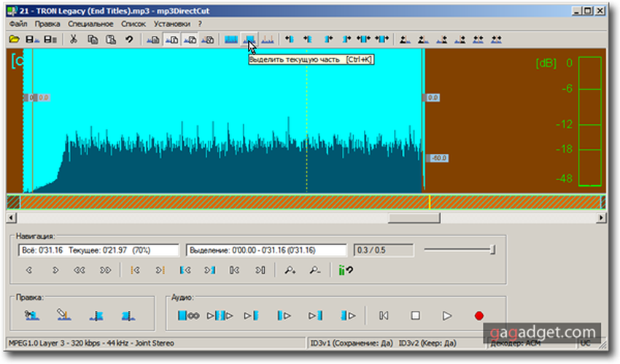Screen dimensions: 620x364
Task: Click the Zoom in magnifier icon
Action: click(x=290, y=271)
